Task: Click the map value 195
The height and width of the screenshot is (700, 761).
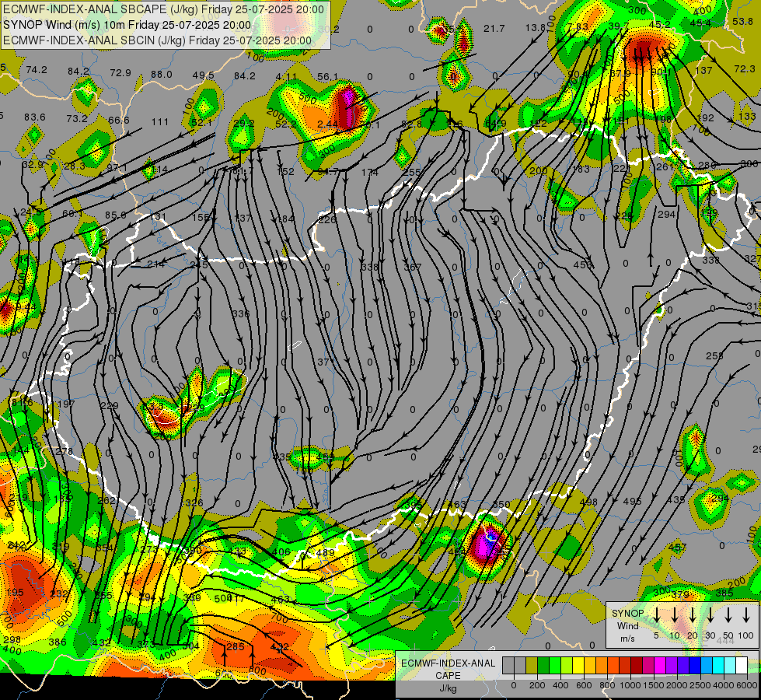Action: point(15,593)
